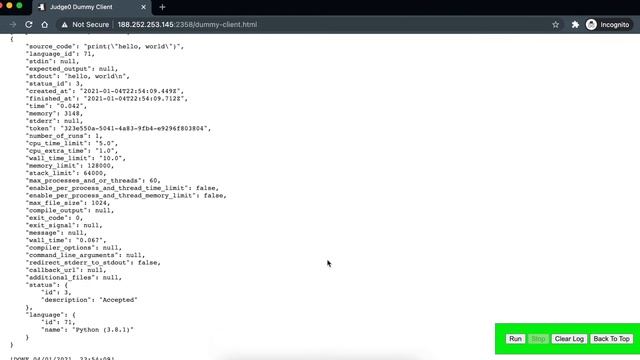The height and width of the screenshot is (360, 640).
Task: Click the "compile_output": null line
Action: tap(70, 210)
